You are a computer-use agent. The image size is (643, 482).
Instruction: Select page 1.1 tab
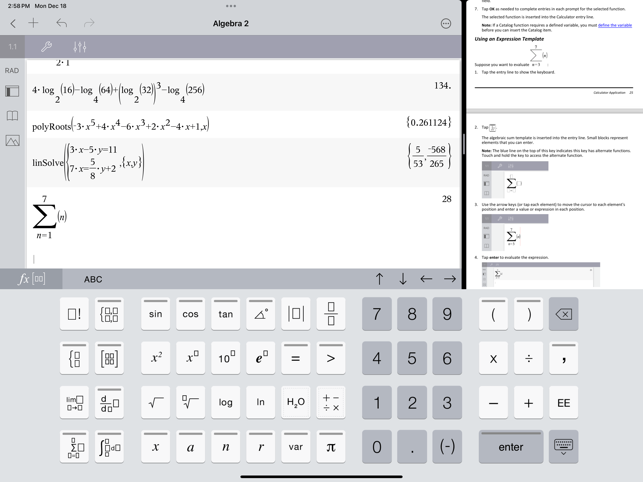click(13, 47)
